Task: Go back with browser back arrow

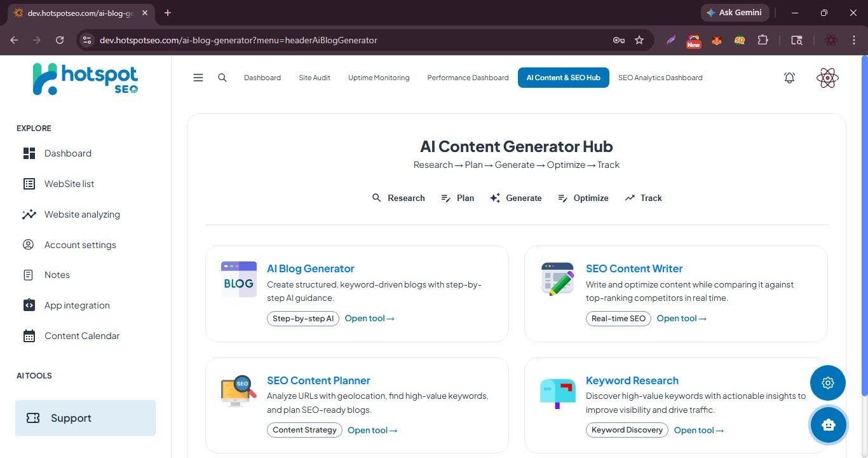Action: tap(14, 40)
